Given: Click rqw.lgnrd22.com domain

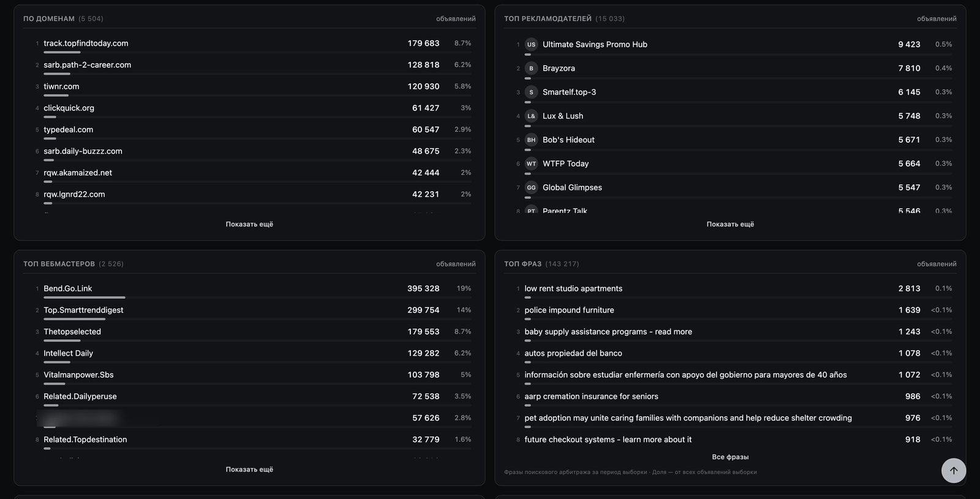Looking at the screenshot, I should [74, 194].
